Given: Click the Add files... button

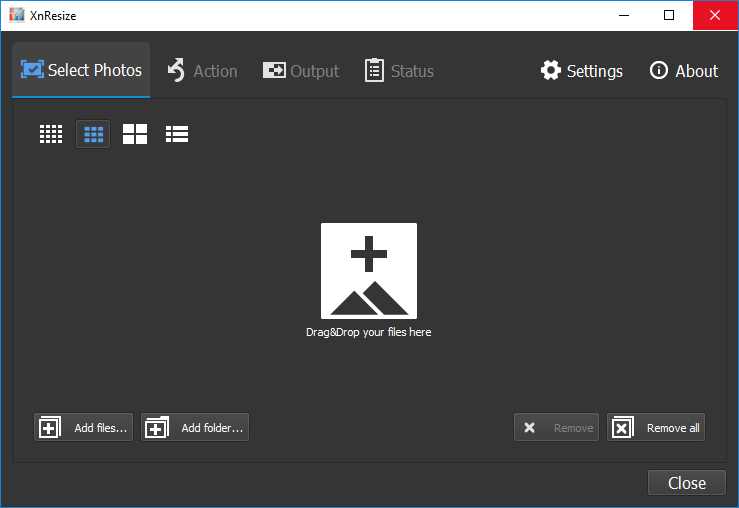Looking at the screenshot, I should point(84,428).
